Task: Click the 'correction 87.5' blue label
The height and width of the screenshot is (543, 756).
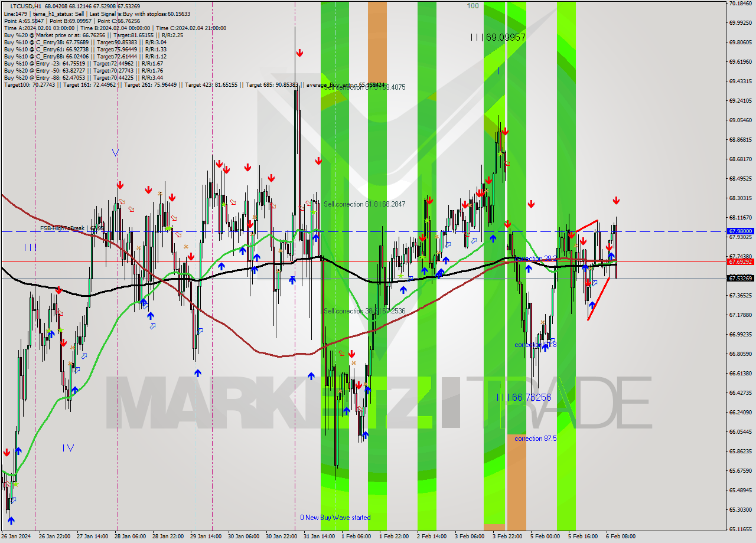Action: [535, 439]
